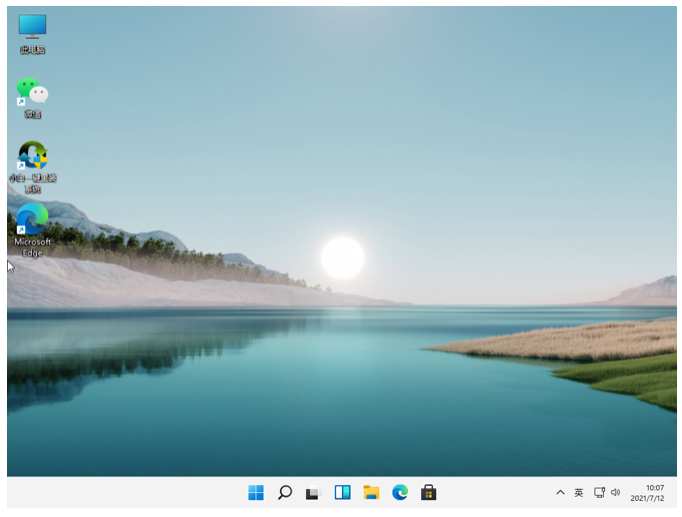
Task: Click the 'Microsoft Edge' icon label
Action: [x=33, y=247]
